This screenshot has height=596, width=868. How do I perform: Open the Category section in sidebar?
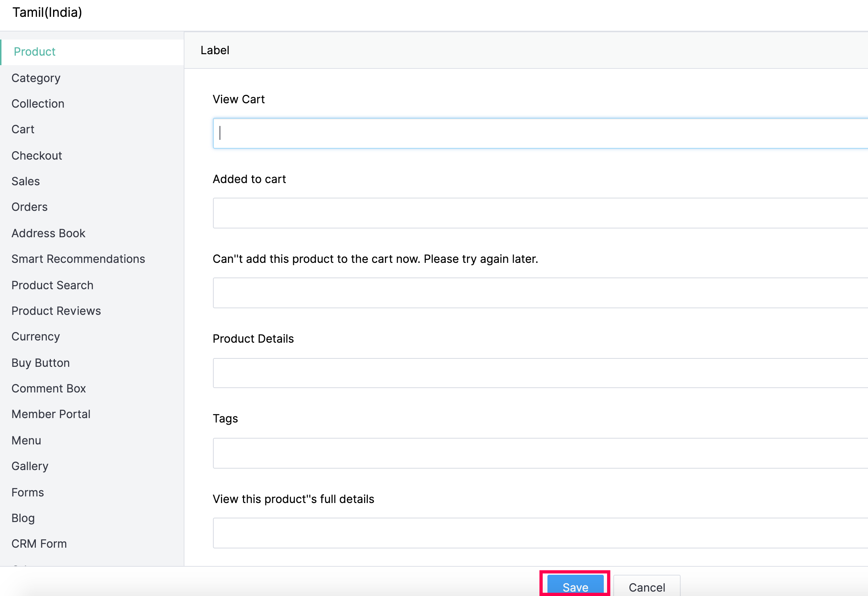point(36,78)
